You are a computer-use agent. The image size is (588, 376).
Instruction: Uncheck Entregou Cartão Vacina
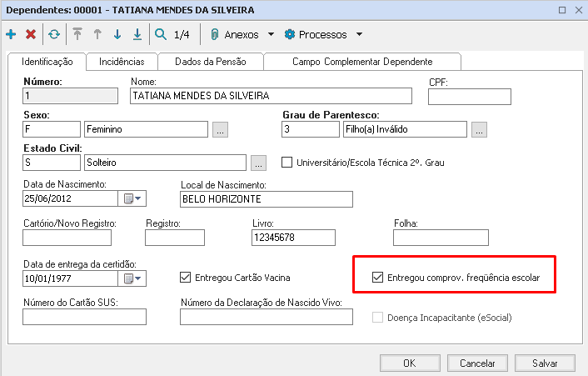pos(185,278)
